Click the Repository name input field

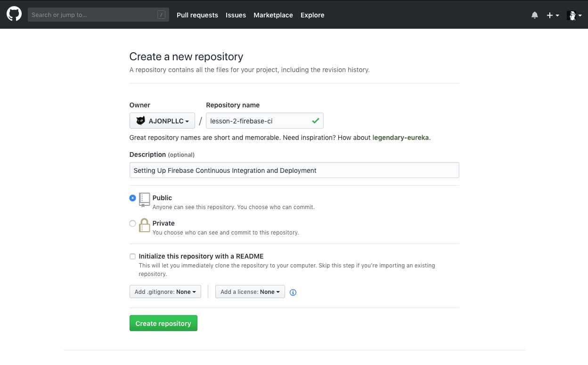coord(265,121)
